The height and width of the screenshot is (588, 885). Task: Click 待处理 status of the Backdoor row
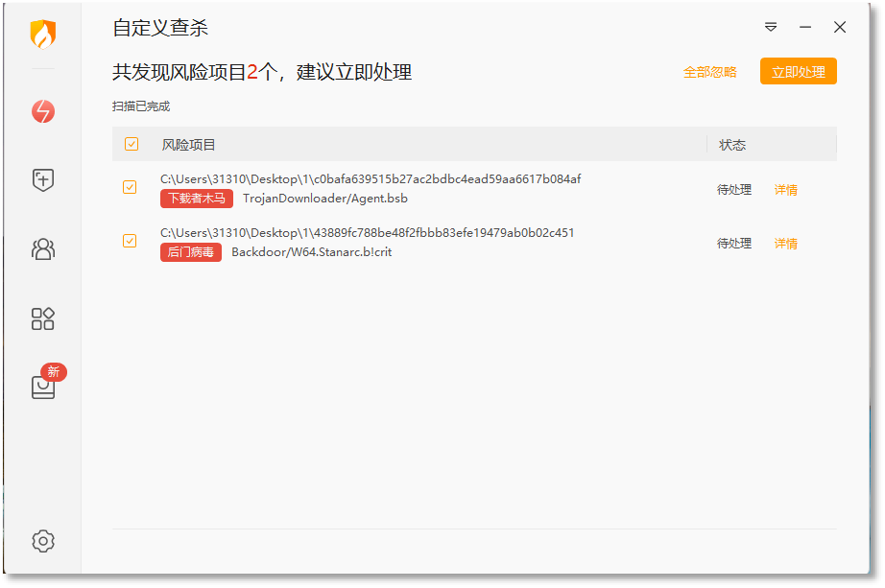[733, 244]
